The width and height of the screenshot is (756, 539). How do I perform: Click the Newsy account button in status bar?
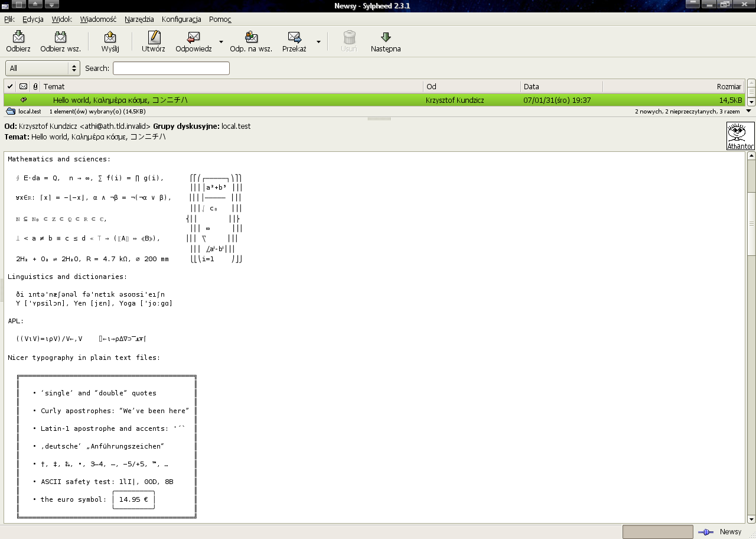[731, 532]
